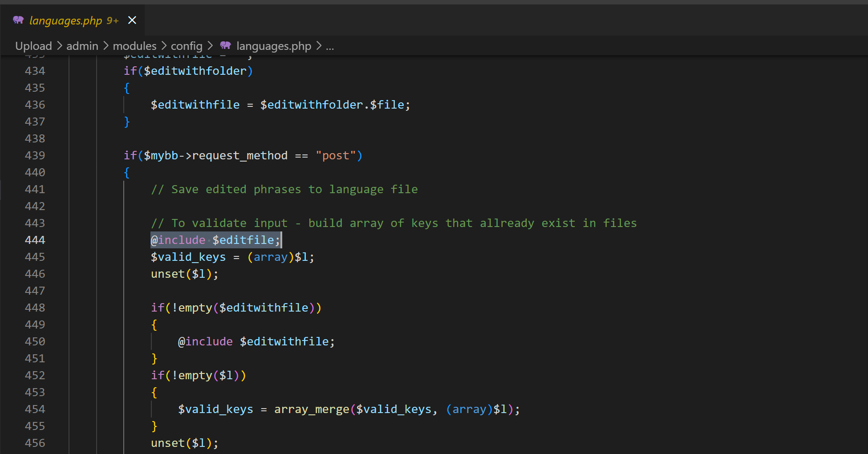Open admin breadcrumb segment
The height and width of the screenshot is (454, 868).
point(82,46)
